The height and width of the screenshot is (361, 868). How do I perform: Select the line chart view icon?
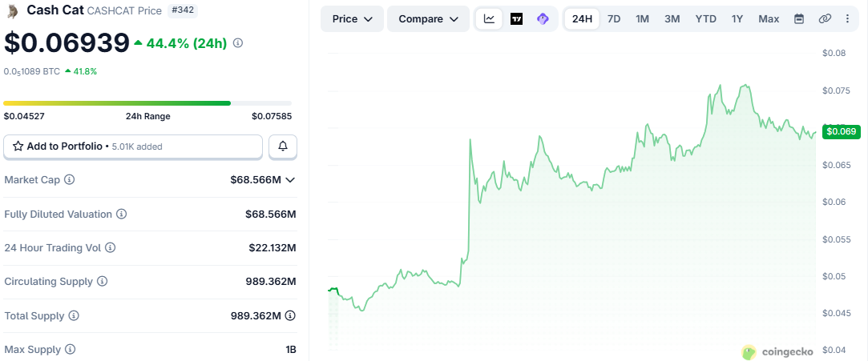pos(490,18)
